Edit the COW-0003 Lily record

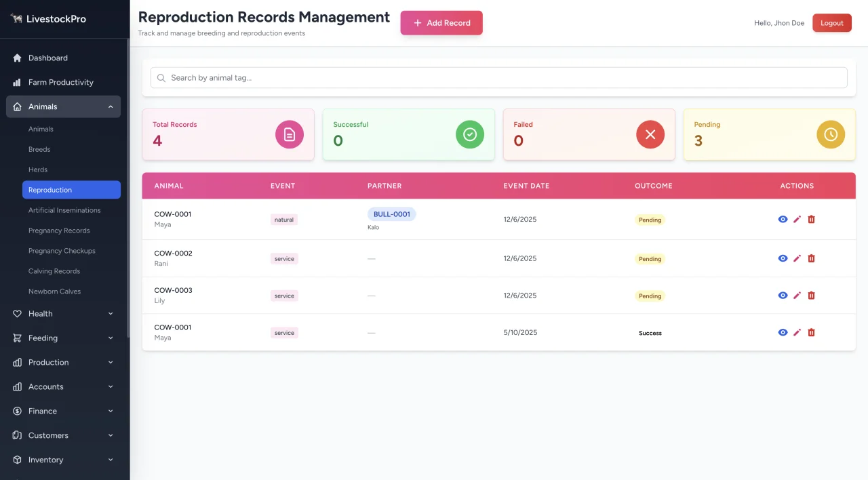pos(797,296)
